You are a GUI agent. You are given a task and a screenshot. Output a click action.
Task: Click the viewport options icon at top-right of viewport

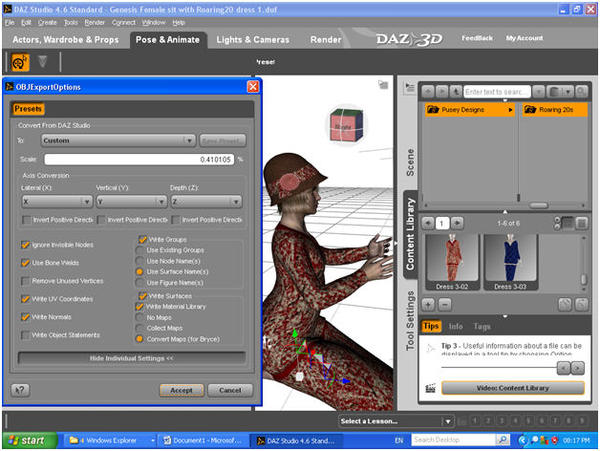tap(383, 85)
